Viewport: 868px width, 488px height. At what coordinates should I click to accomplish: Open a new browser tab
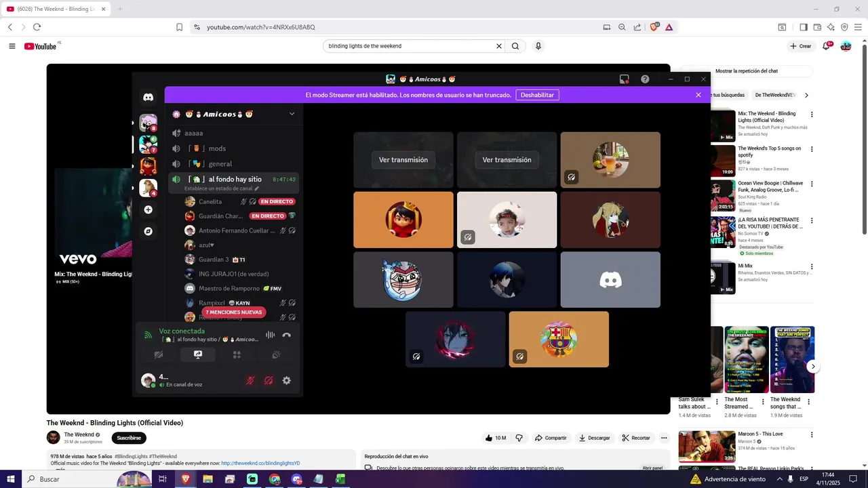coord(120,9)
